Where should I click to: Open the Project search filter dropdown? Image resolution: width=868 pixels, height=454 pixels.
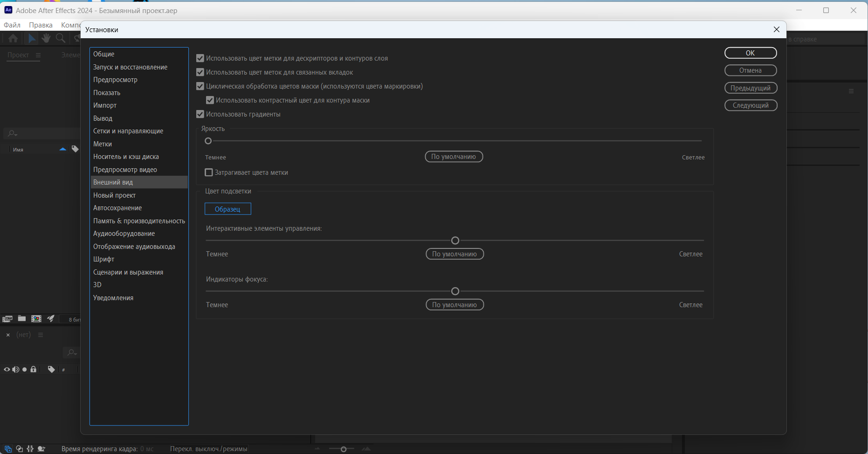pyautogui.click(x=13, y=134)
